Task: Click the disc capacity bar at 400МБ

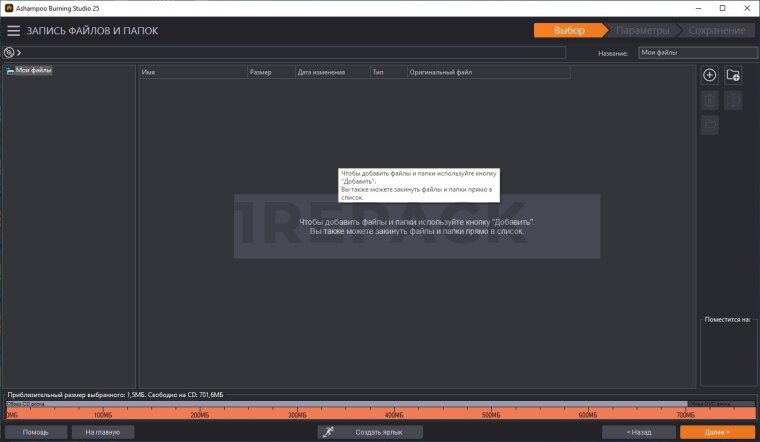Action: pos(394,413)
